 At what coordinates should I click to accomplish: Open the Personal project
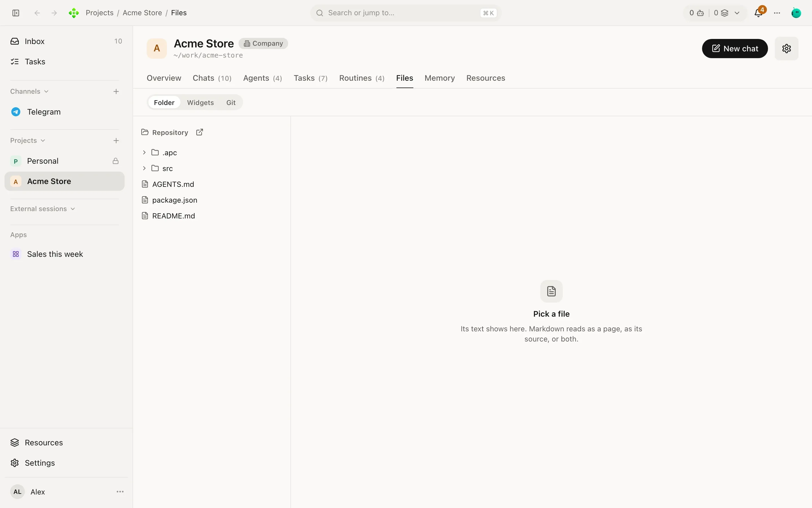pyautogui.click(x=64, y=161)
